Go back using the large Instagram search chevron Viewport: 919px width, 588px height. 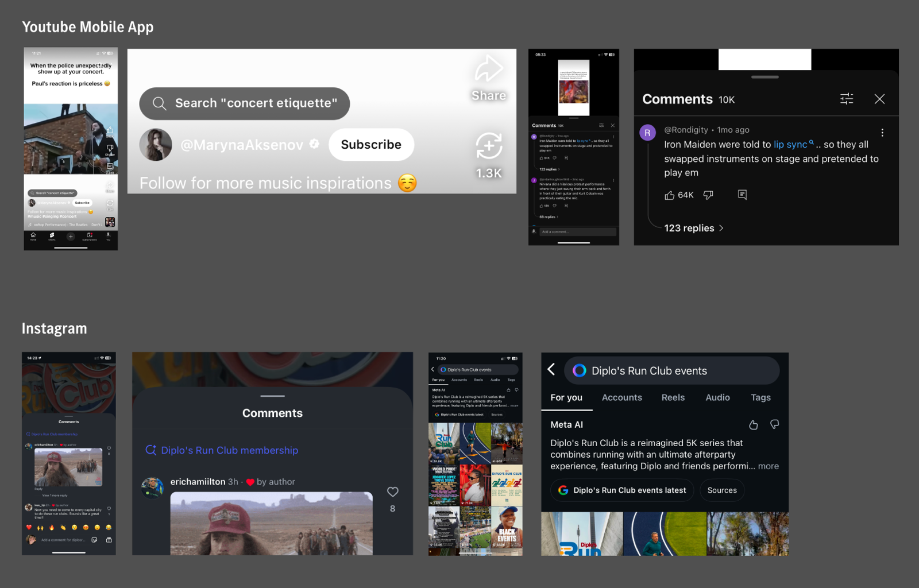tap(551, 369)
